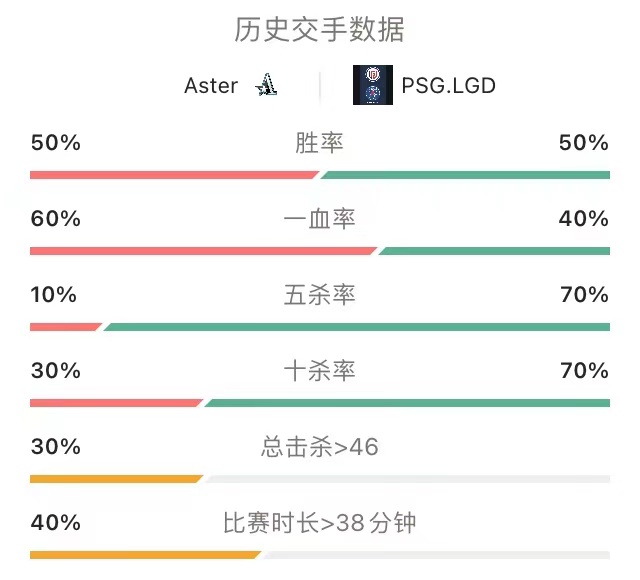
Task: Click PSG.LGD's 70% 五杀率 value
Action: 584,295
